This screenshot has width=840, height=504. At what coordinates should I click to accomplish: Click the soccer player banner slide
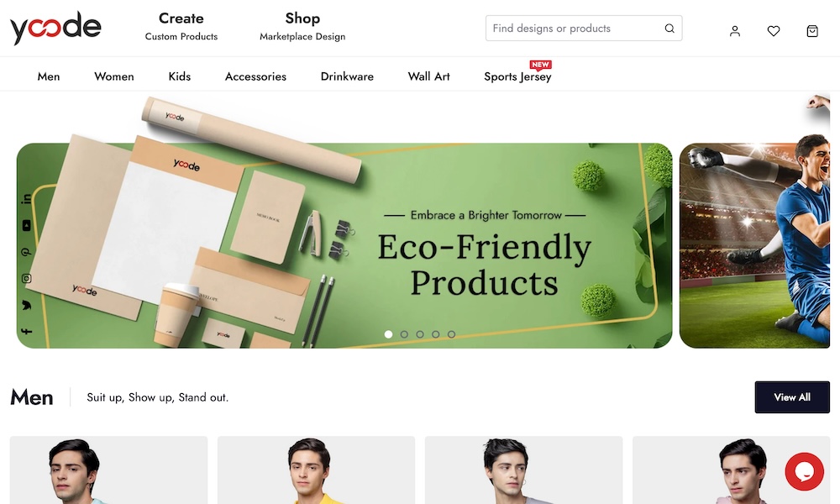754,245
